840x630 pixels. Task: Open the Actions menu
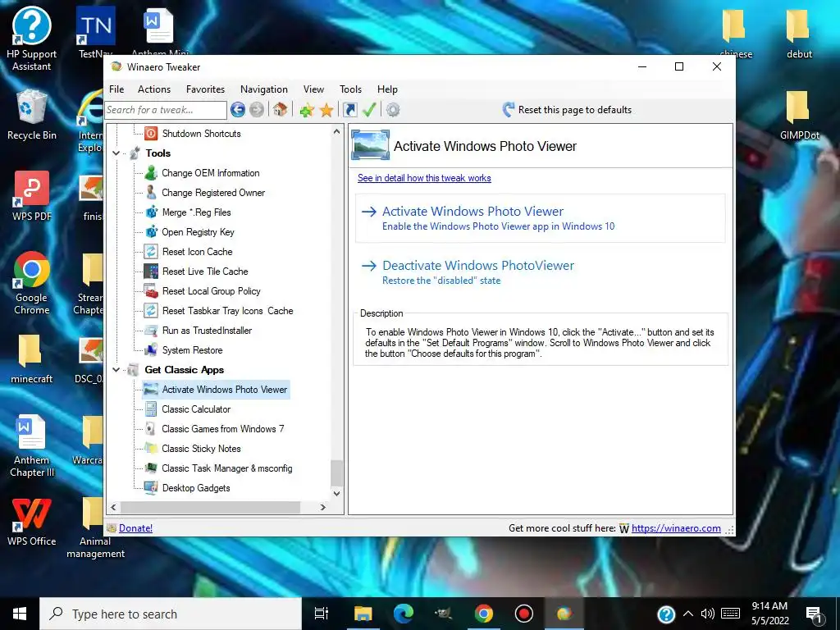click(x=154, y=89)
